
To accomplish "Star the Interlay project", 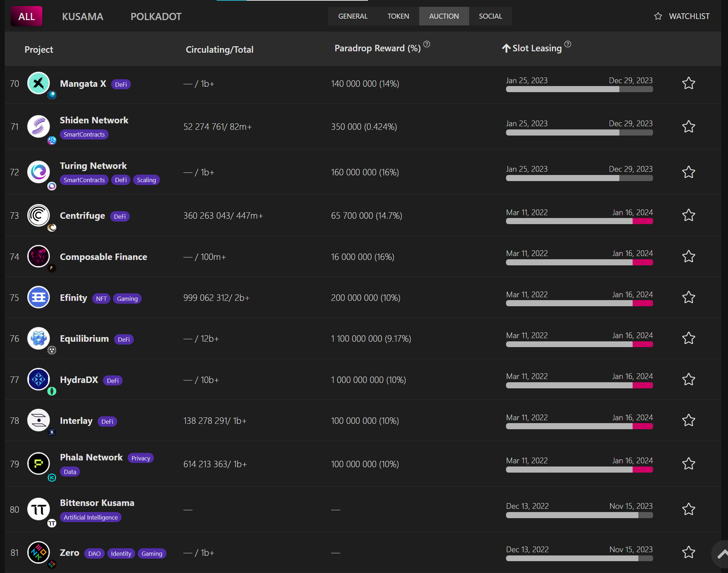I will click(x=689, y=420).
